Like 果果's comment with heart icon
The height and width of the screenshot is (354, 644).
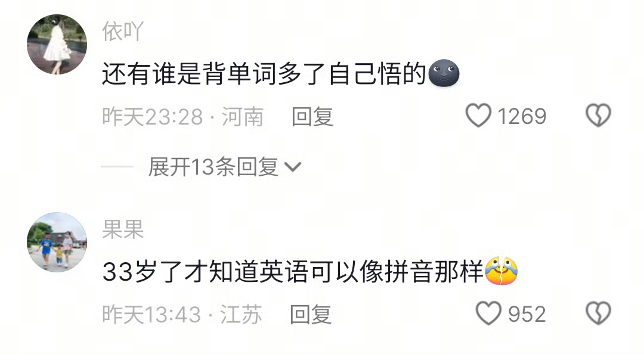tap(488, 313)
